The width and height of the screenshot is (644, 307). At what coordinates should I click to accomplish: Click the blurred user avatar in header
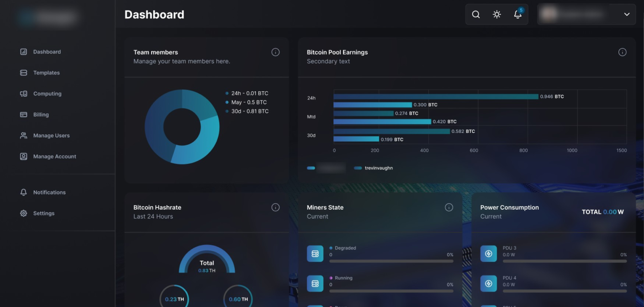pyautogui.click(x=549, y=14)
